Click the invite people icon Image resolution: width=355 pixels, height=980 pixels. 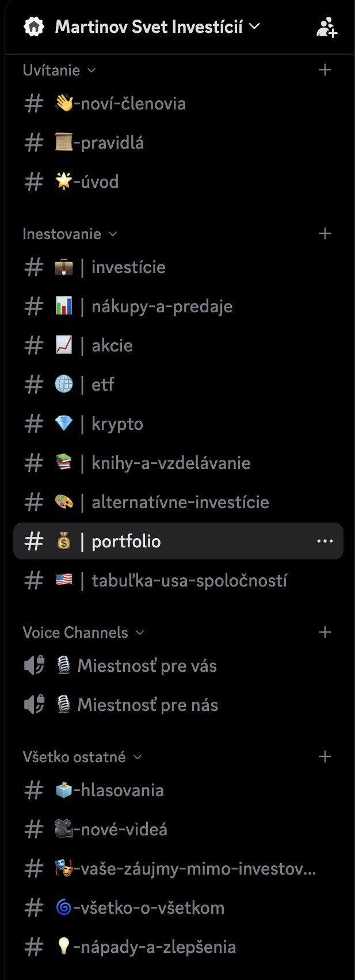point(326,27)
